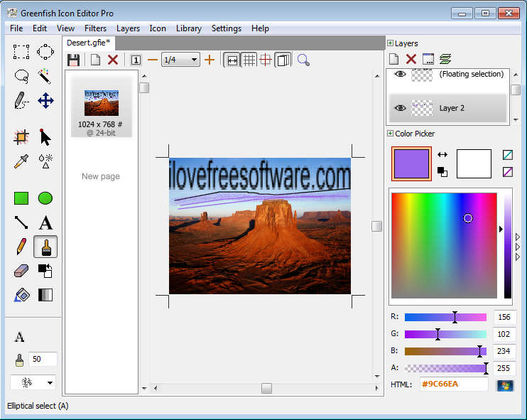Viewport: 527px width, 420px height.
Task: Delete layer with red X in Layers
Action: 411,59
